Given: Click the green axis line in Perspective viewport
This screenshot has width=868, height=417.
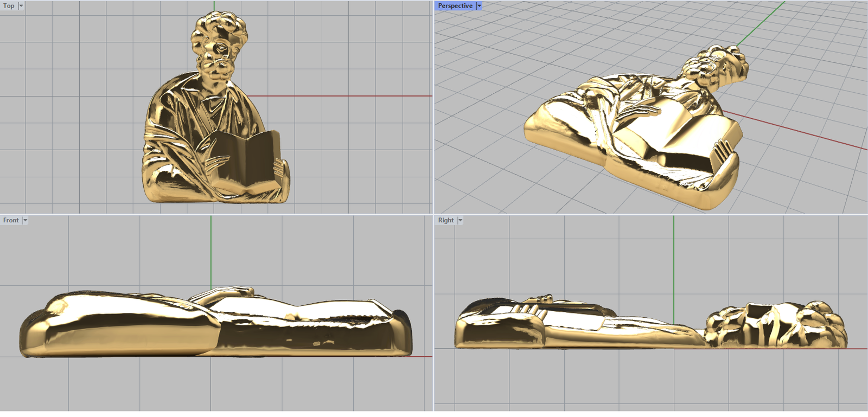Looking at the screenshot, I should tap(759, 24).
